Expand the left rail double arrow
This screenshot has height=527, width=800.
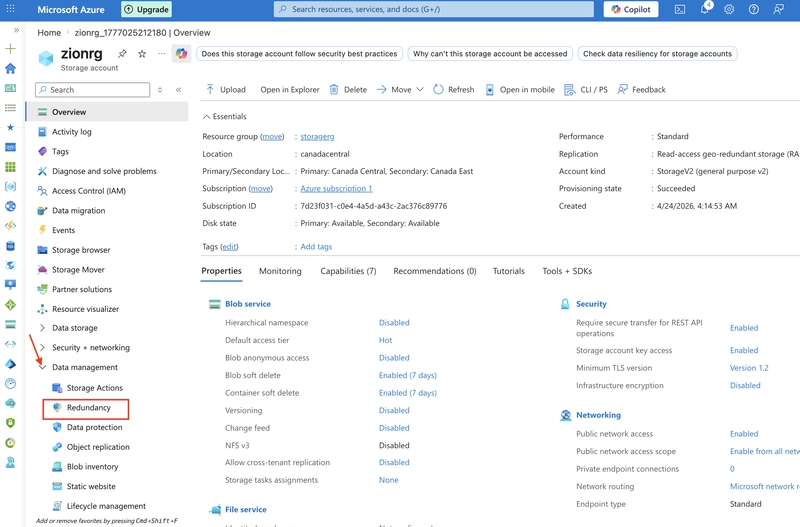coord(16,31)
